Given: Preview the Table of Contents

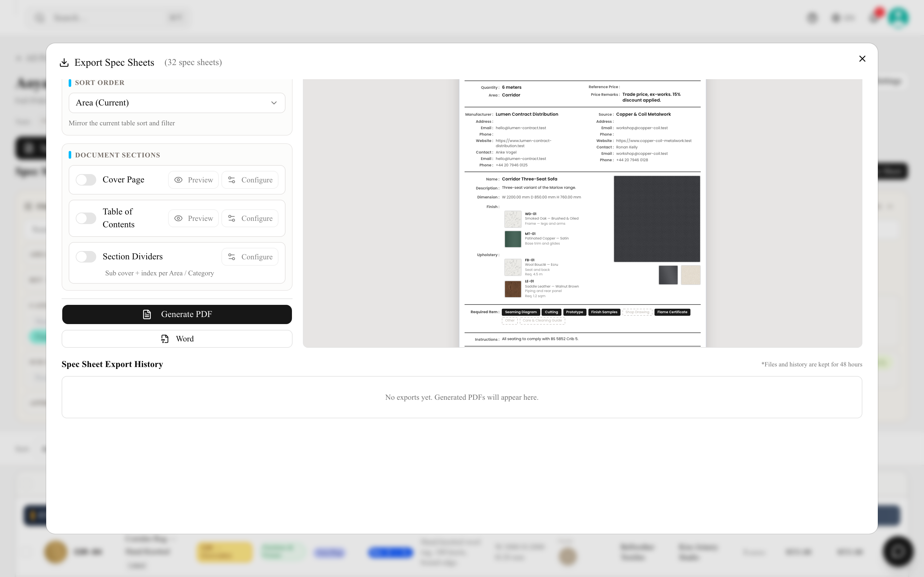Looking at the screenshot, I should 193,218.
